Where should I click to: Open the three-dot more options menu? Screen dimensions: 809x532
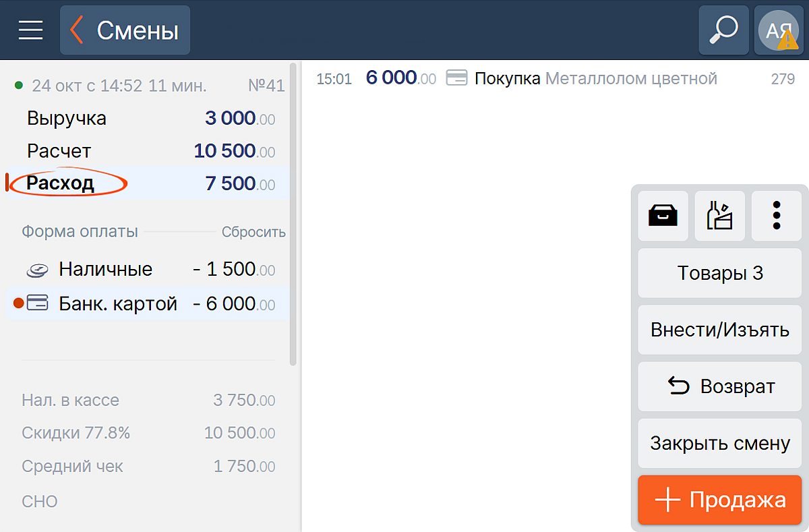777,216
